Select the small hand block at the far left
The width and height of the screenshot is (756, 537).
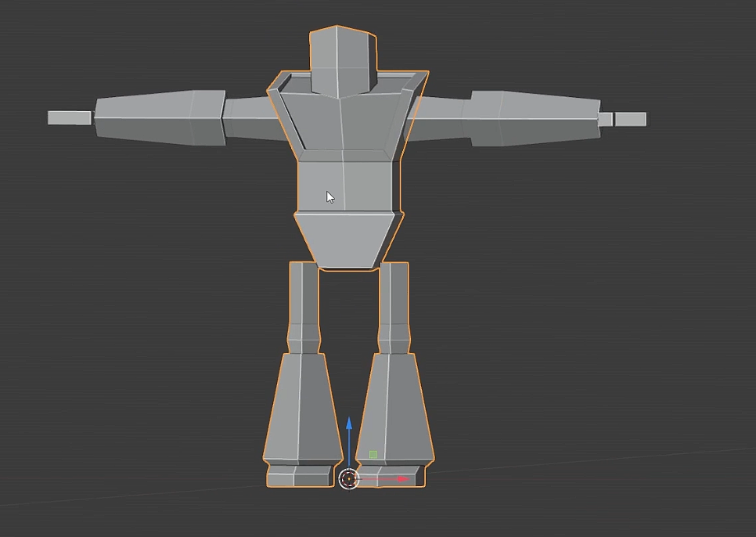pyautogui.click(x=70, y=117)
